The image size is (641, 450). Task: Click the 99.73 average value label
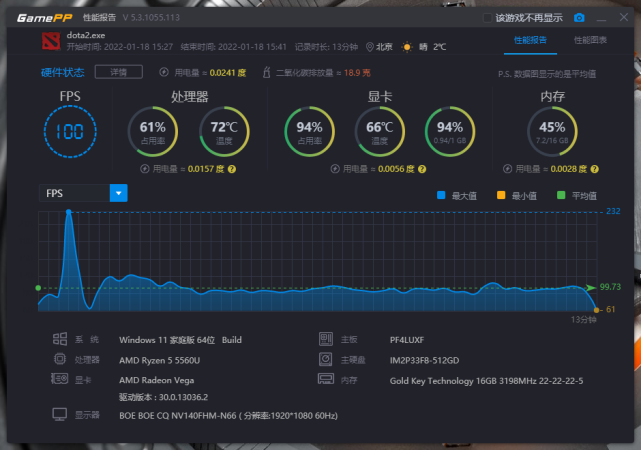(610, 287)
